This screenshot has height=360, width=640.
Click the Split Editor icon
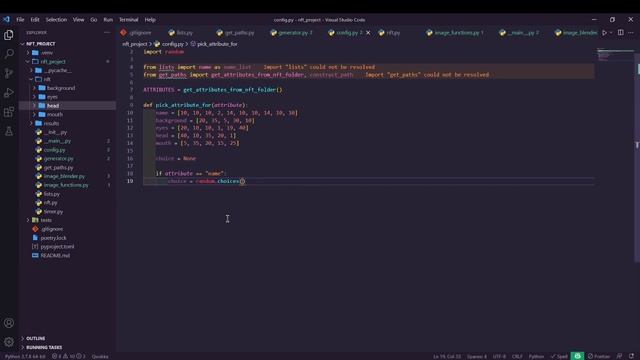(620, 33)
